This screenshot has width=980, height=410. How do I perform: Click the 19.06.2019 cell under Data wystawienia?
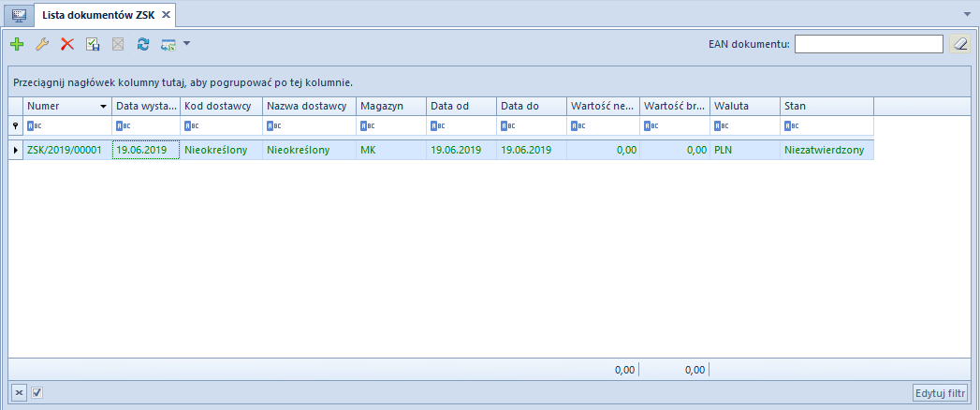(146, 150)
